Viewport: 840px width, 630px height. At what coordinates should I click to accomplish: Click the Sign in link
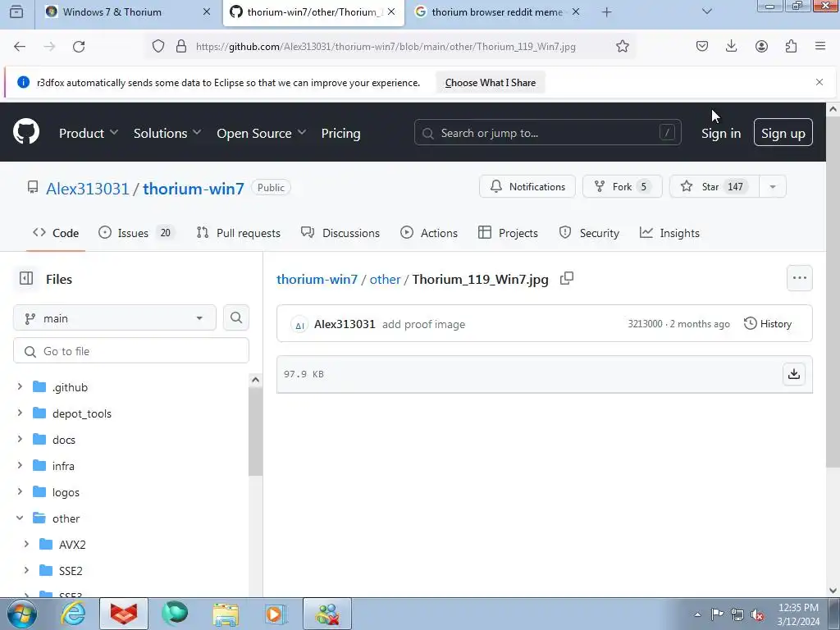pos(721,134)
